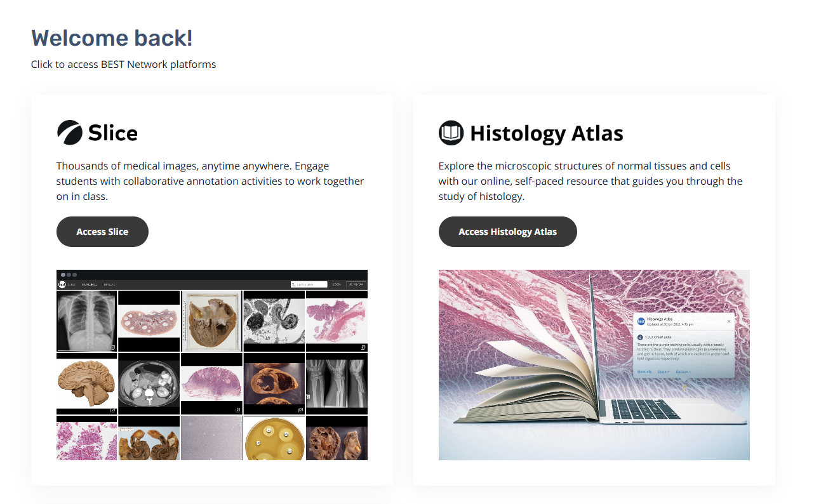814x504 pixels.
Task: Close the Histology Atlas popup with the X
Action: (729, 321)
